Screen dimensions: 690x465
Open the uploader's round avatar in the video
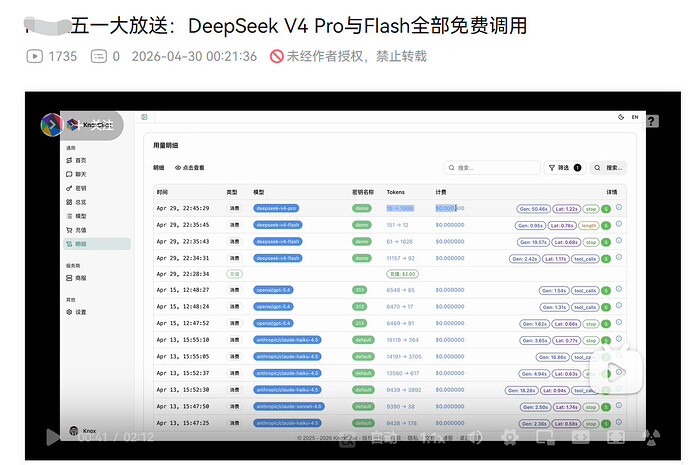coord(52,125)
